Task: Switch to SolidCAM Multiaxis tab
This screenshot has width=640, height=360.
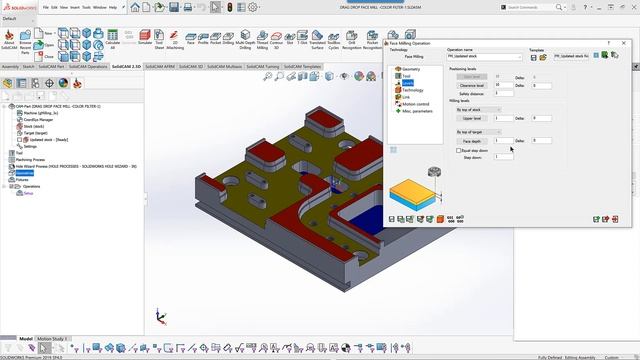Action: click(224, 67)
